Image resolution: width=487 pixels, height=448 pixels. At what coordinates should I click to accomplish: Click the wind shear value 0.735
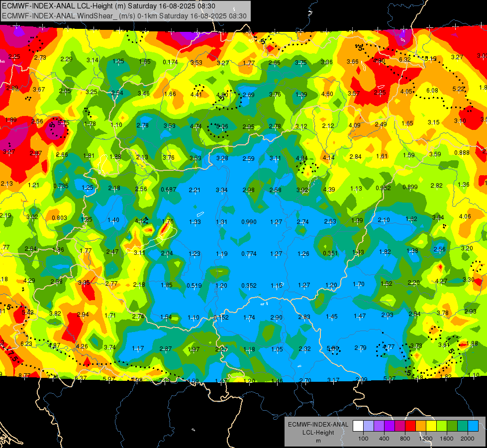(x=61, y=186)
